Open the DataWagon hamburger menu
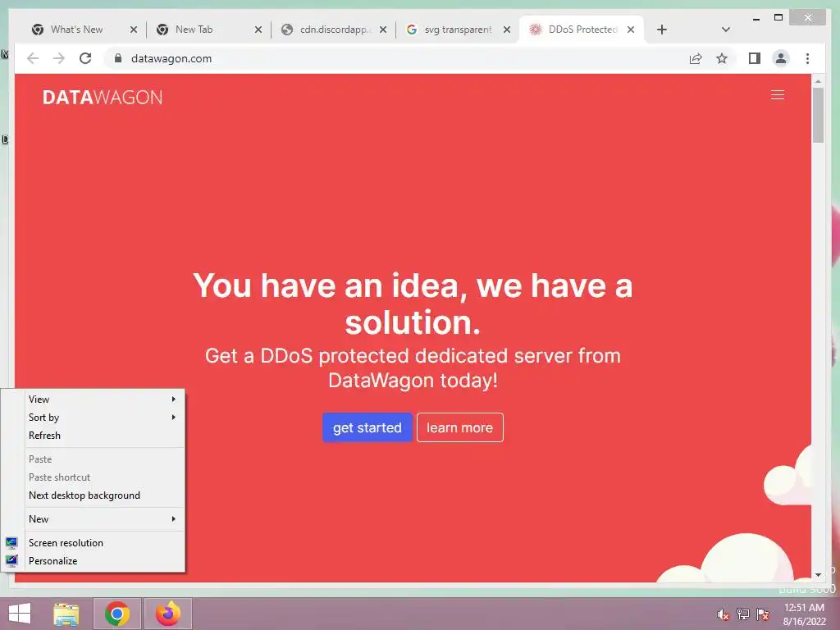The height and width of the screenshot is (630, 840). click(x=778, y=95)
